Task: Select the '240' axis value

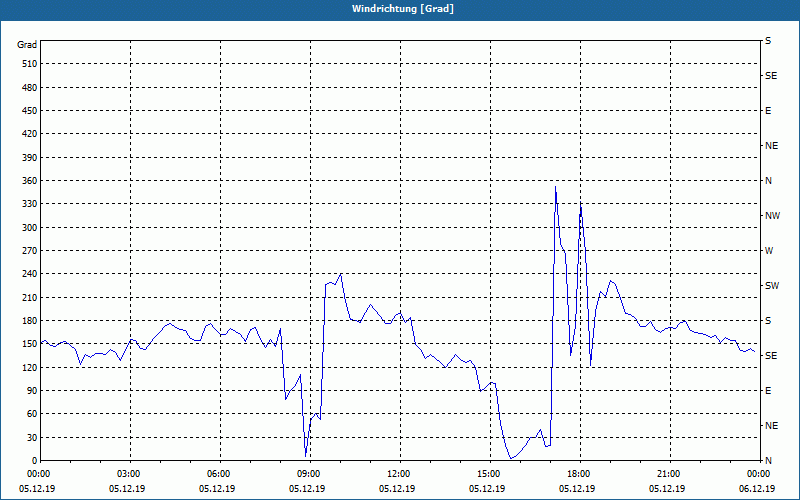Action: [x=29, y=274]
